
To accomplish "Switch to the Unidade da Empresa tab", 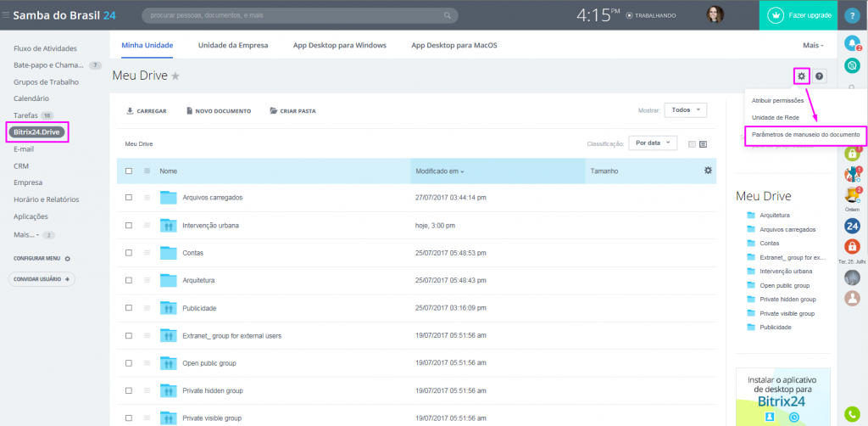I will coord(233,45).
